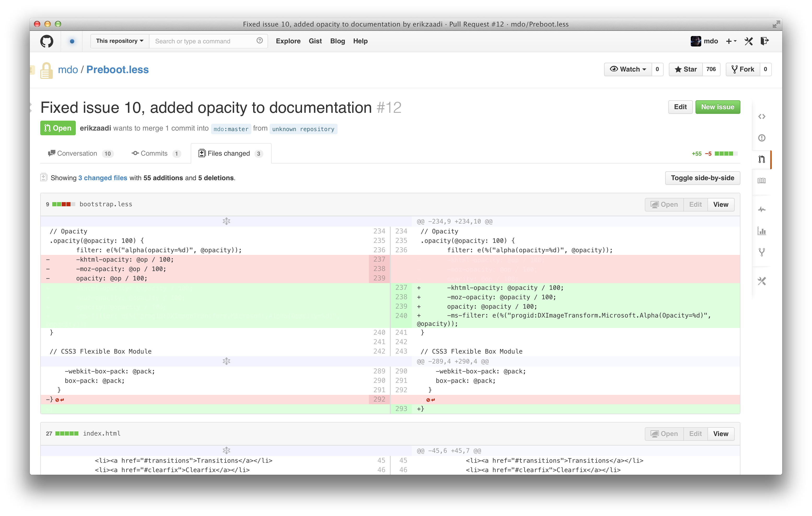Image resolution: width=812 pixels, height=516 pixels.
Task: Expand hidden lines in bootstrap.less diff
Action: click(226, 221)
